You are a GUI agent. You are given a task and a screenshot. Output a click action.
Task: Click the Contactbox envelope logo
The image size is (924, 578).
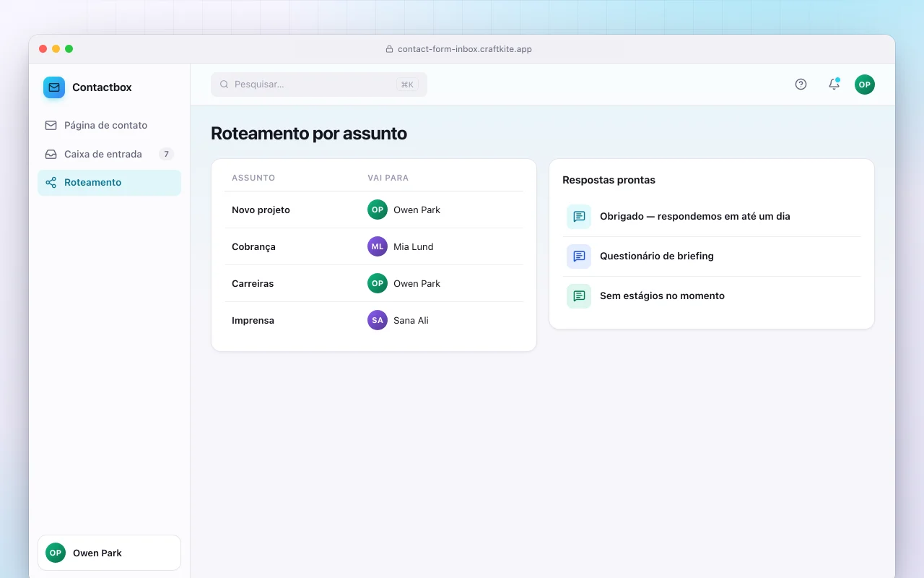[54, 87]
